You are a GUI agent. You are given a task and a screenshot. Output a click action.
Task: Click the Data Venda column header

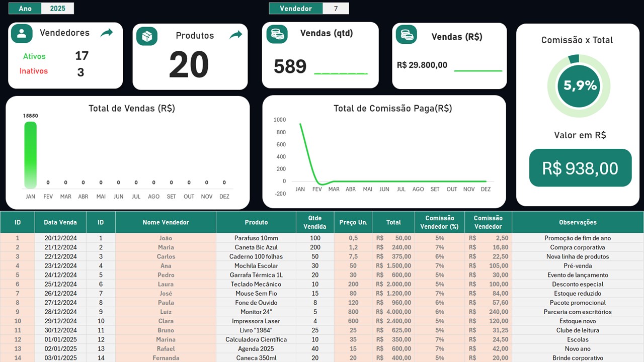tap(60, 222)
